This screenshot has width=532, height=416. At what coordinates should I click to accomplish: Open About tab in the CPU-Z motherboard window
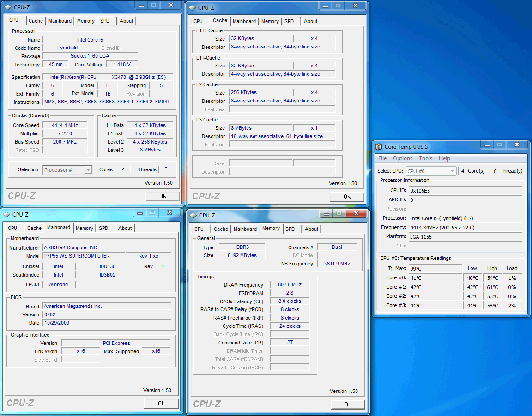point(125,228)
